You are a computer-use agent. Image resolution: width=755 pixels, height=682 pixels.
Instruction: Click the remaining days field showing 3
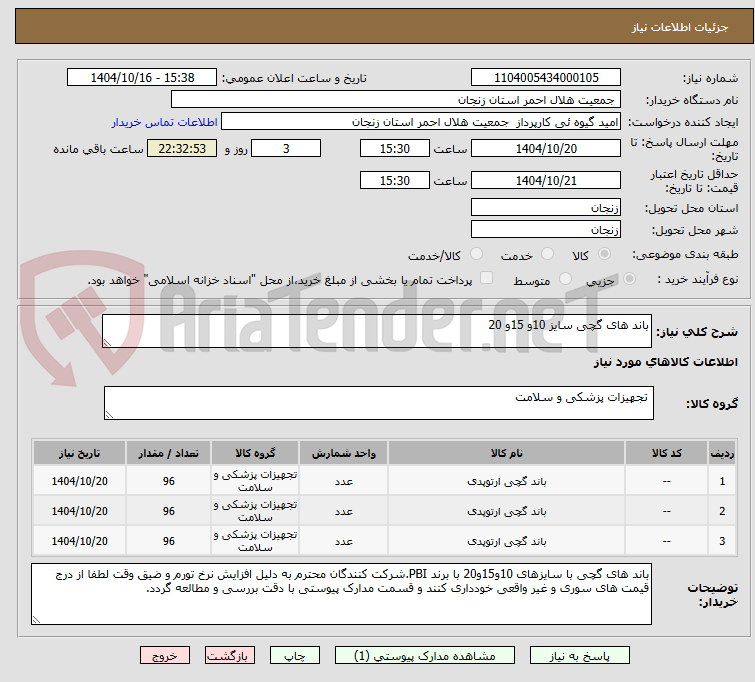coord(286,148)
